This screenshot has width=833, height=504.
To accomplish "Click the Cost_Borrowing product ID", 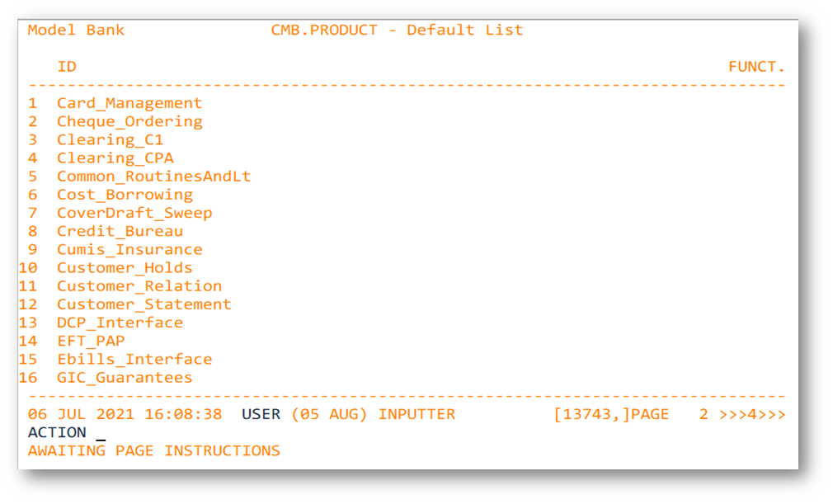I will click(x=125, y=195).
